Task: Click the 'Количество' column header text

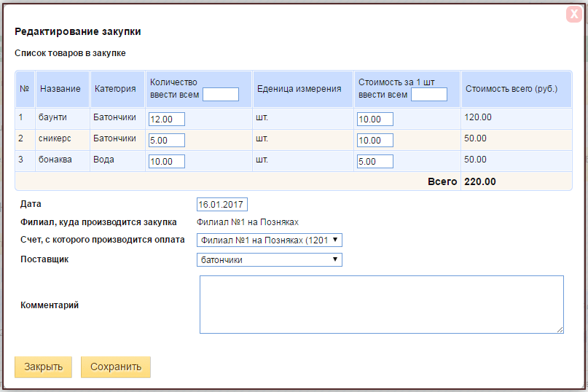Action: point(173,82)
